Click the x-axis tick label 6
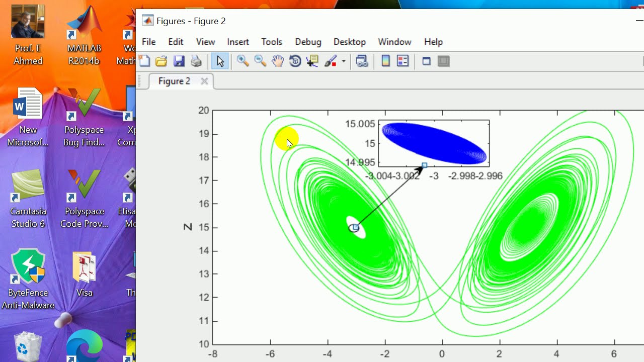 614,354
